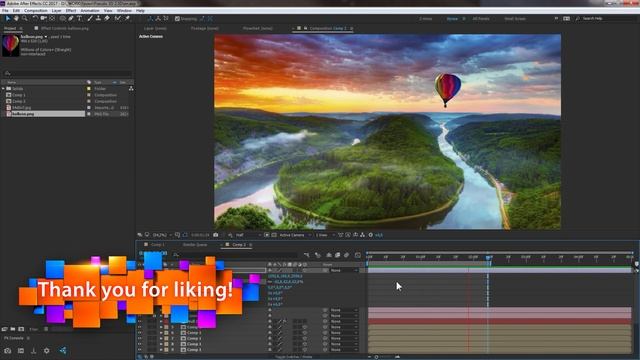
Task: Click the Graph Editor icon in timeline
Action: 358,255
